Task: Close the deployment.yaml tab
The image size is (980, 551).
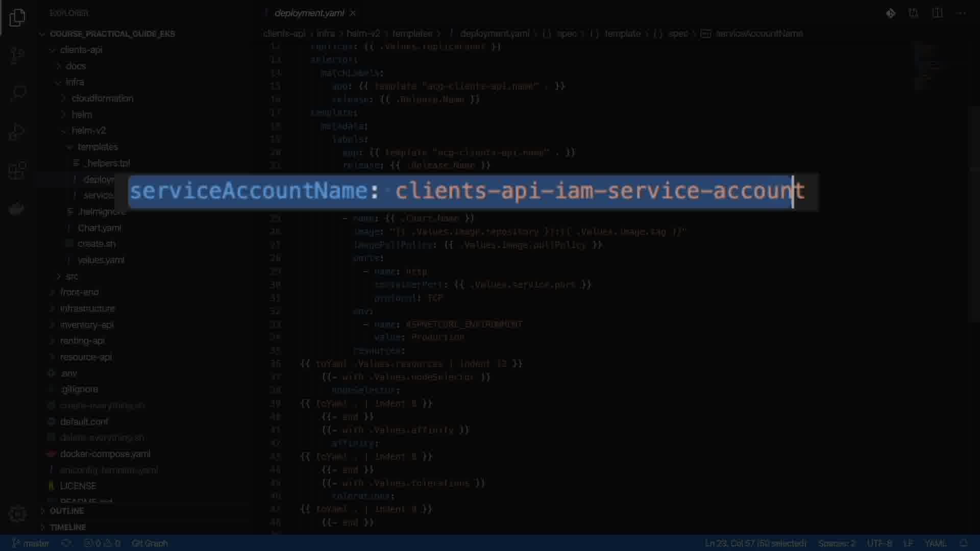Action: click(353, 13)
